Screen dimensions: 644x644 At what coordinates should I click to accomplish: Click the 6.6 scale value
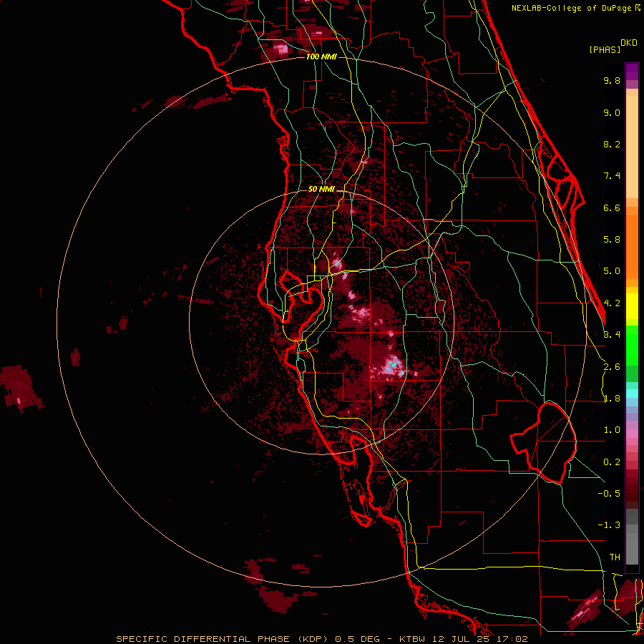612,208
